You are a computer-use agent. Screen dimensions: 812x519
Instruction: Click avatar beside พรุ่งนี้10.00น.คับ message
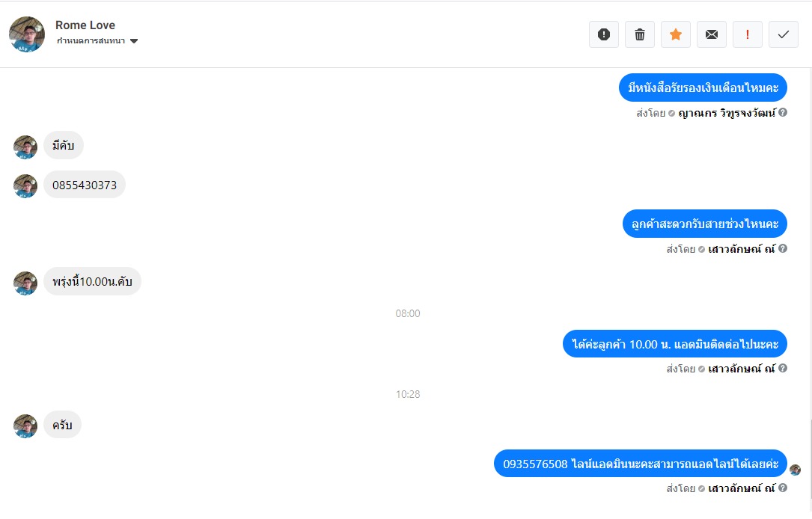(25, 283)
